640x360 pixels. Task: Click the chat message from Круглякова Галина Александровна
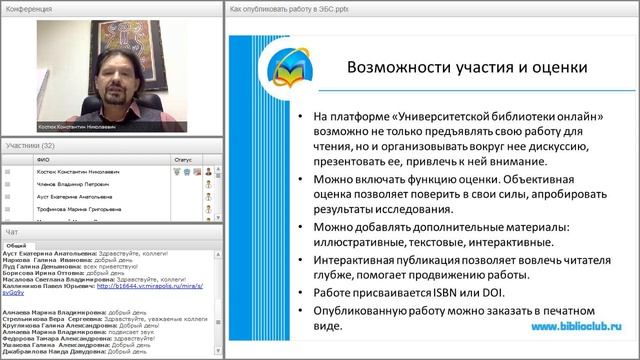point(81,325)
